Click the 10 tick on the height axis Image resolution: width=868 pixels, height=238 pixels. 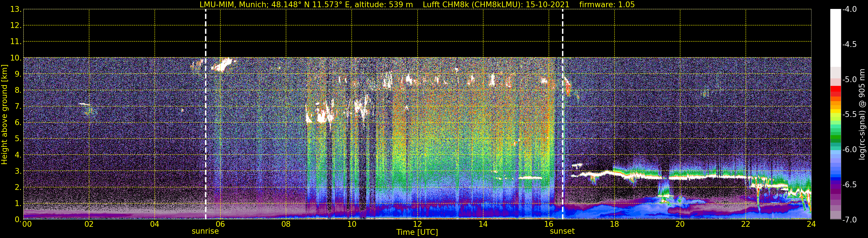click(x=15, y=58)
